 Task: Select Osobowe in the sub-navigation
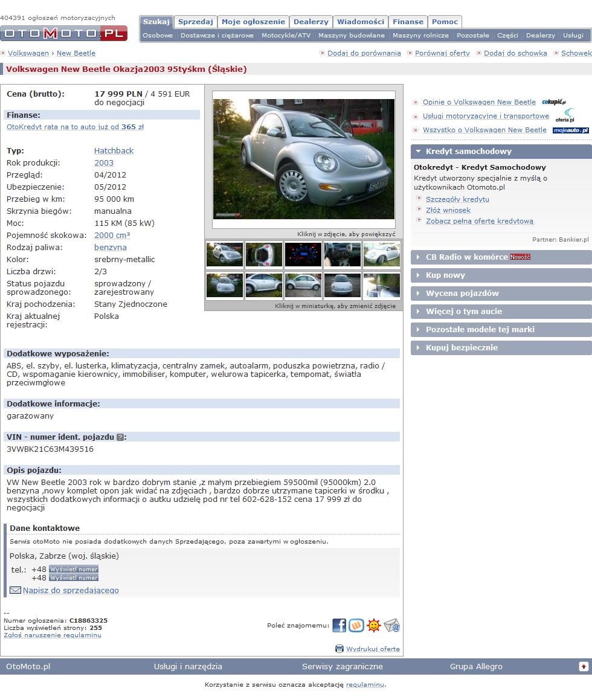tap(158, 35)
